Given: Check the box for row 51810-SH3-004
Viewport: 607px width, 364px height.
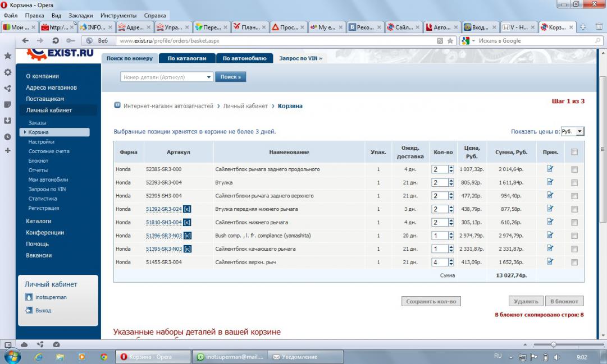Looking at the screenshot, I should (x=574, y=223).
